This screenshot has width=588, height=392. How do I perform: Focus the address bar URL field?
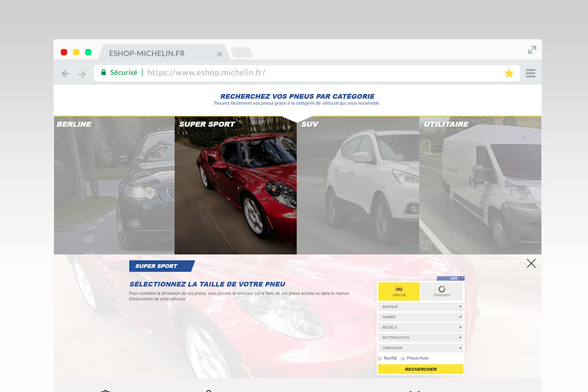(307, 73)
